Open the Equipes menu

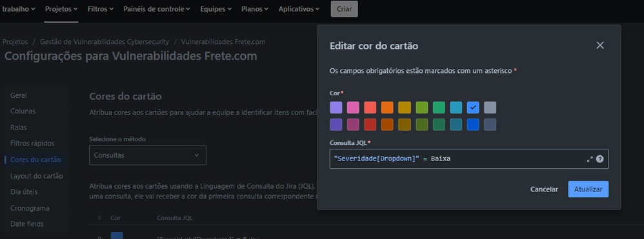click(x=216, y=9)
